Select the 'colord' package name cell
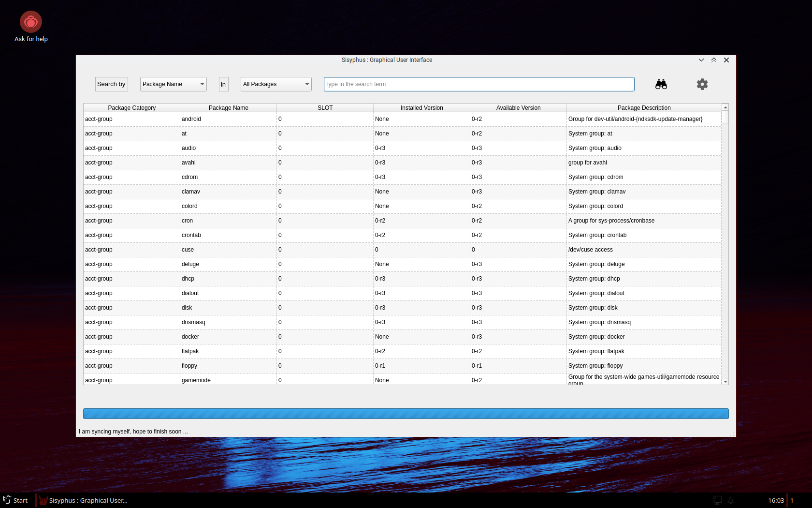 point(229,206)
